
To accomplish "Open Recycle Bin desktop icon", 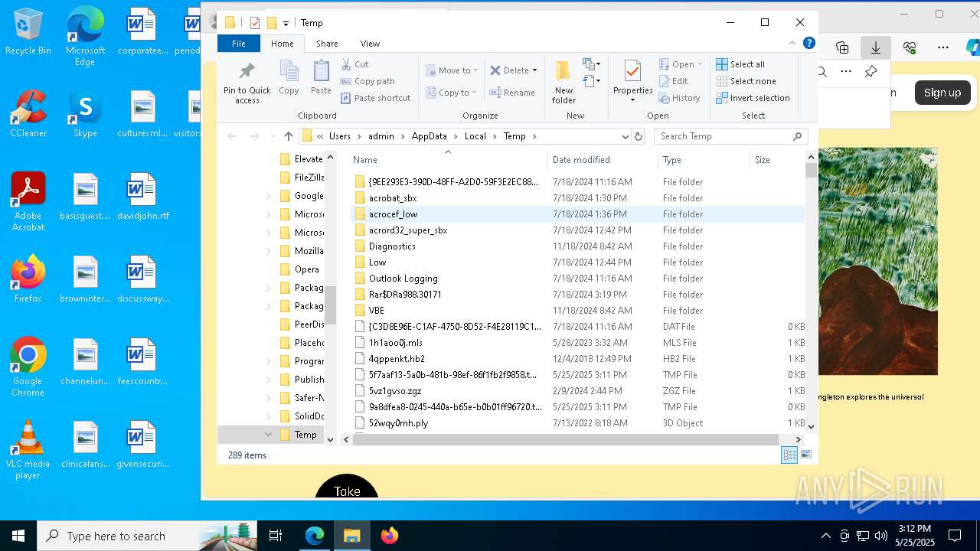I will pos(28,32).
